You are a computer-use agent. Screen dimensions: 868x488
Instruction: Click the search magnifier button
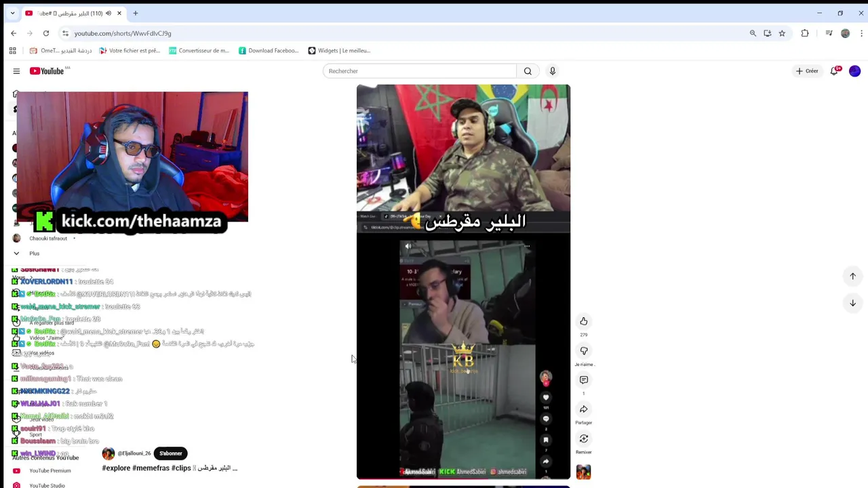[528, 71]
